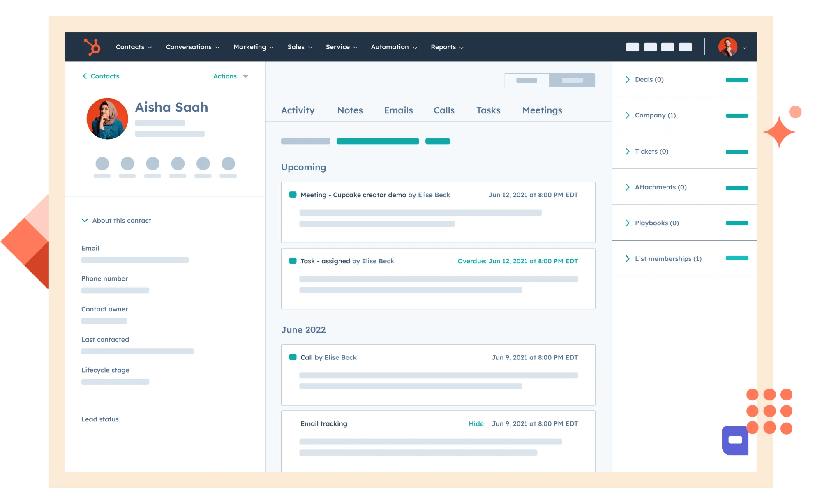The image size is (822, 504).
Task: Collapse the About this contact section
Action: pyautogui.click(x=116, y=220)
